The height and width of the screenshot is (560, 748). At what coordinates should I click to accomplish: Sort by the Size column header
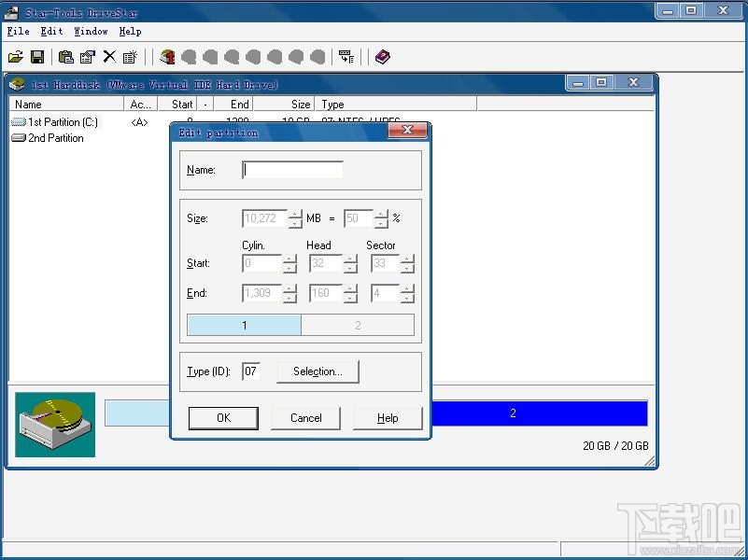point(284,104)
